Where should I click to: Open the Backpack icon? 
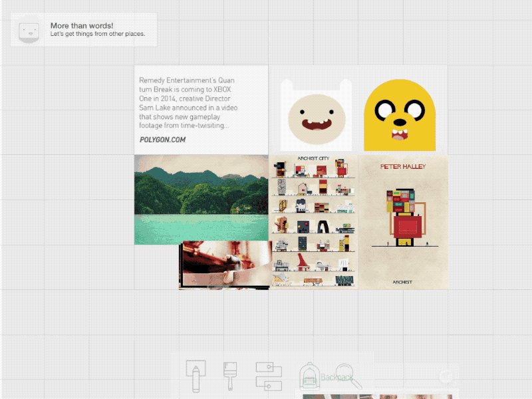[x=309, y=376]
